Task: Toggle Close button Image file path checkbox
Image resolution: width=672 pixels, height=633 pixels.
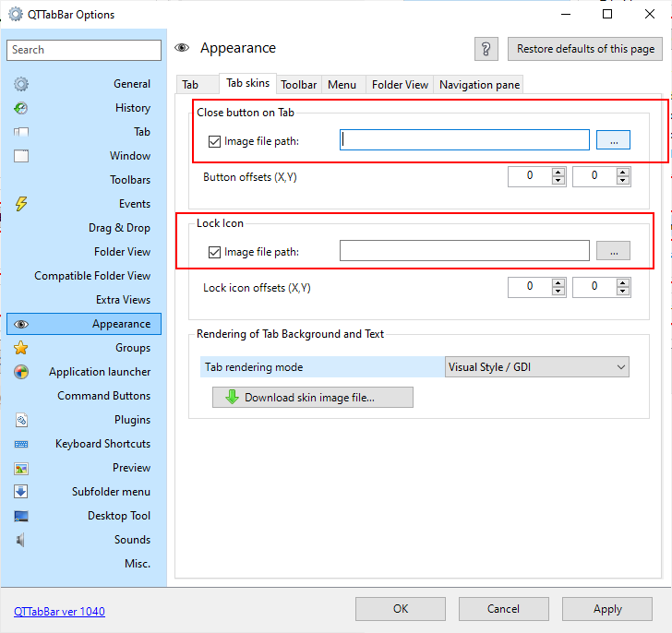Action: [x=215, y=141]
